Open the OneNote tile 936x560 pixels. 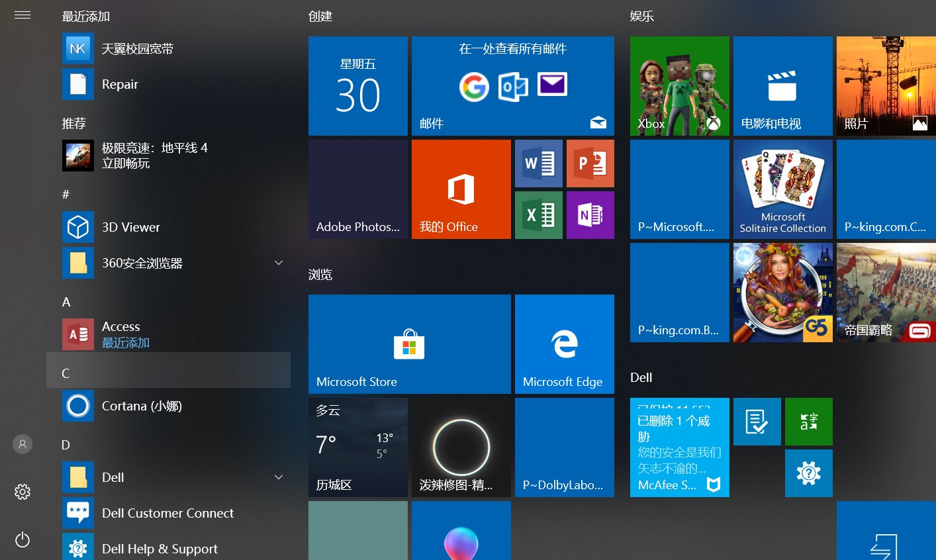click(x=590, y=214)
